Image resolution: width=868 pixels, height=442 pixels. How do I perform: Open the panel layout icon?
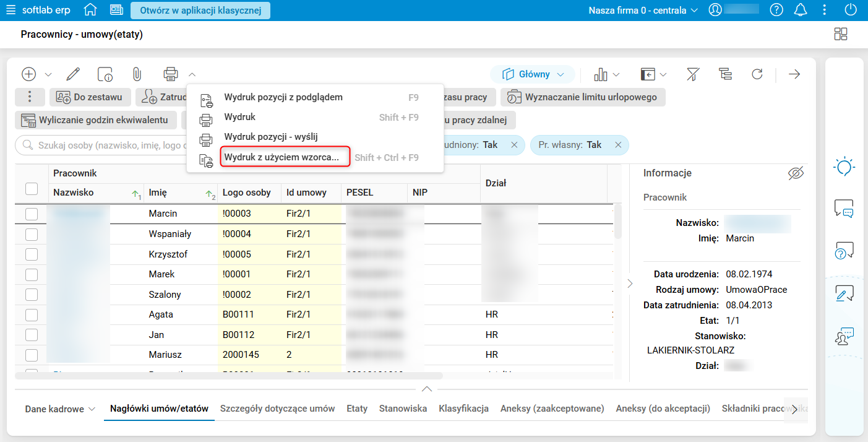(648, 74)
